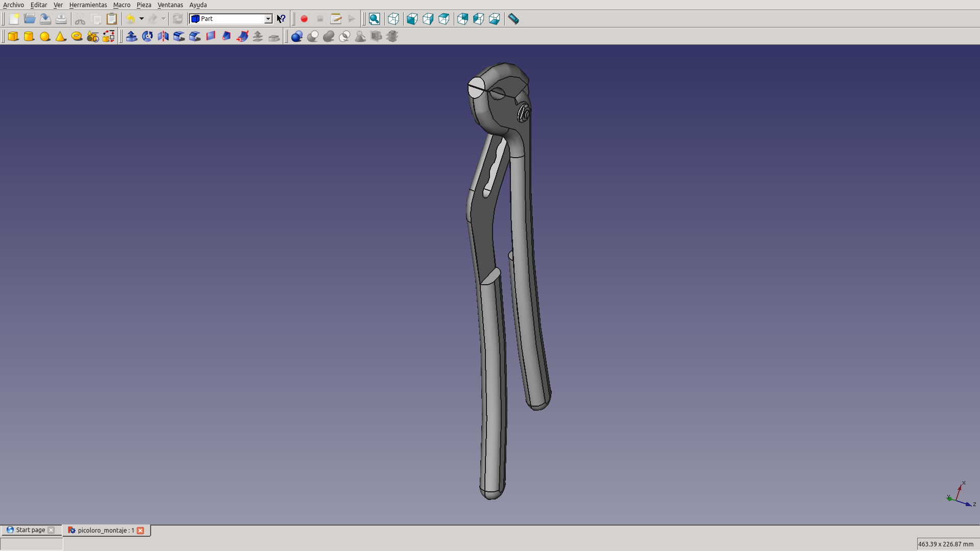
Task: Set the Rear view
Action: pyautogui.click(x=462, y=19)
